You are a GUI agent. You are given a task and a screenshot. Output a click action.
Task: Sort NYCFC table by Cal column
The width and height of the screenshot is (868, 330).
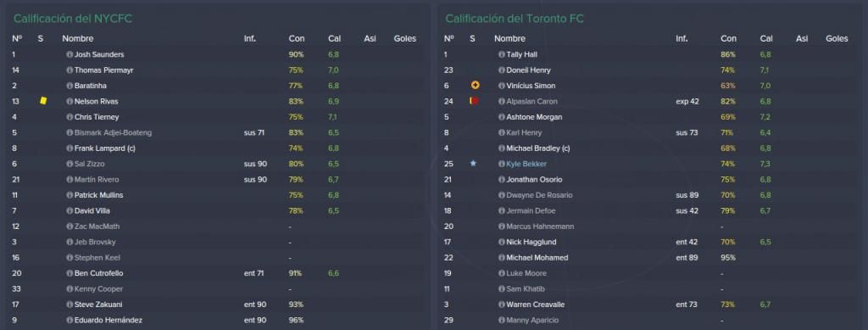pos(334,39)
